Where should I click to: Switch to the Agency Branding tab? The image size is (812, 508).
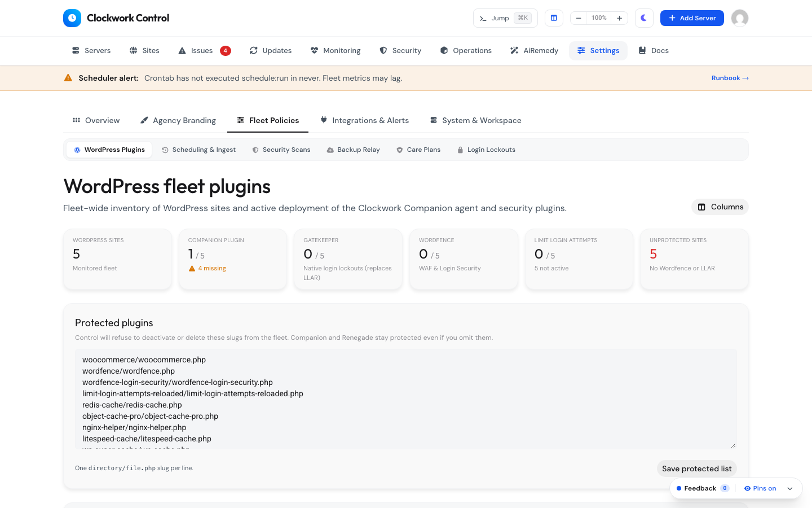[178, 120]
